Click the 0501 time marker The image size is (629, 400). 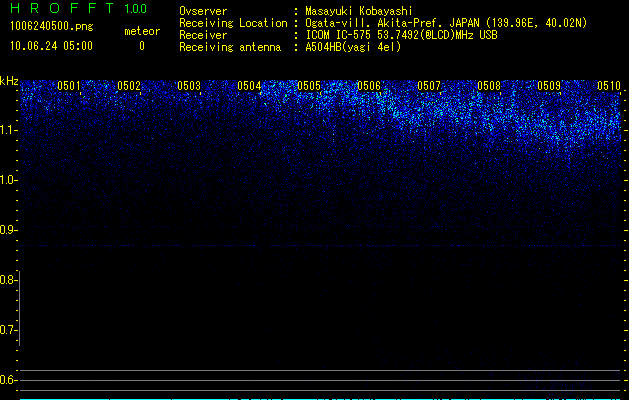click(x=69, y=86)
